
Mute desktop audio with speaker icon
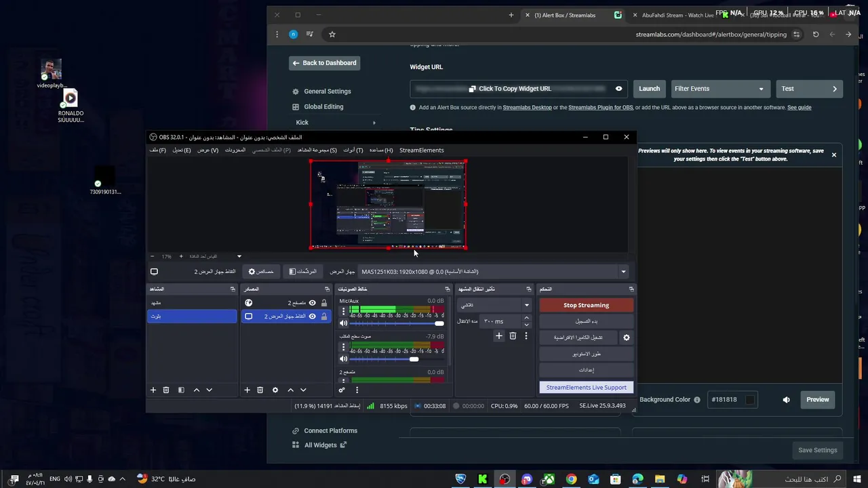(343, 359)
